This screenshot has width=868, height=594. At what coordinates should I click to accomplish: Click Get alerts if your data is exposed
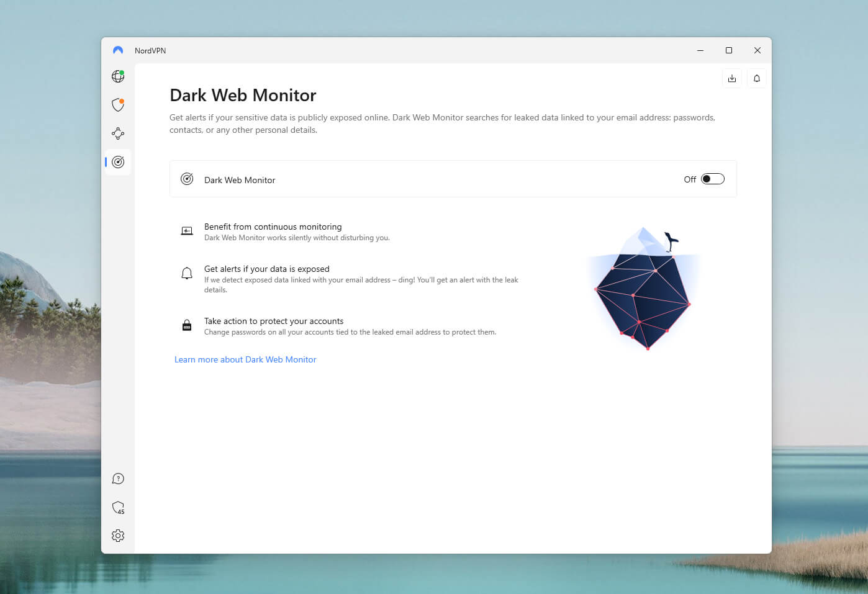pyautogui.click(x=267, y=269)
